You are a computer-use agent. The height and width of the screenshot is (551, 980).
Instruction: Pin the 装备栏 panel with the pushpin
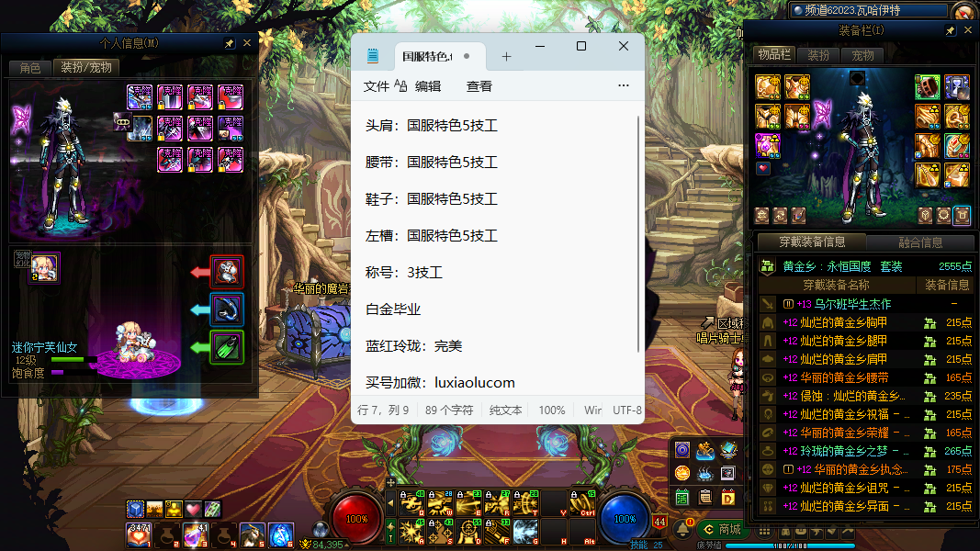pos(951,30)
